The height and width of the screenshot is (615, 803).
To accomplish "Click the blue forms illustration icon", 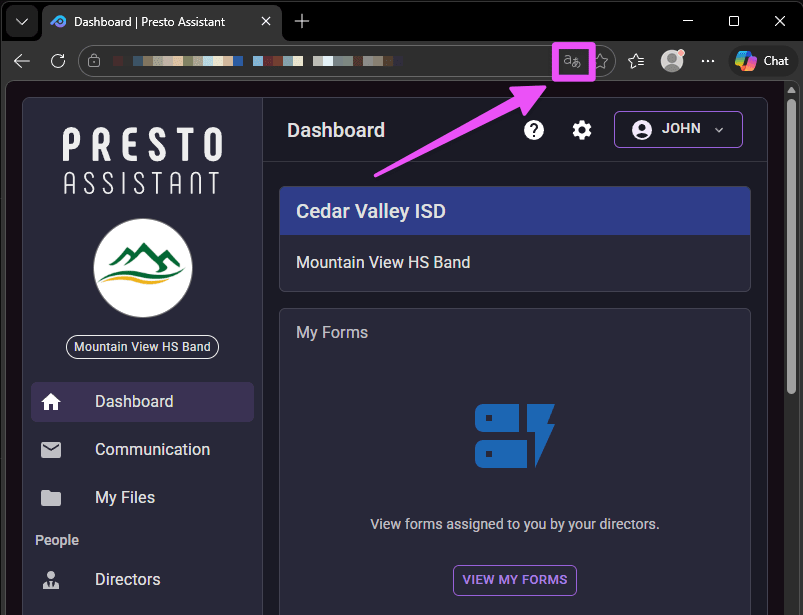I will click(x=515, y=436).
